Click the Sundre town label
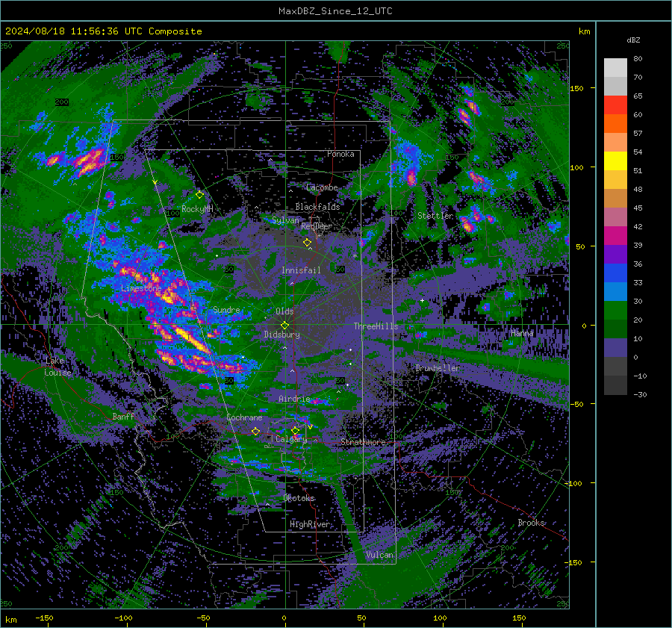This screenshot has height=628, width=672. (227, 310)
